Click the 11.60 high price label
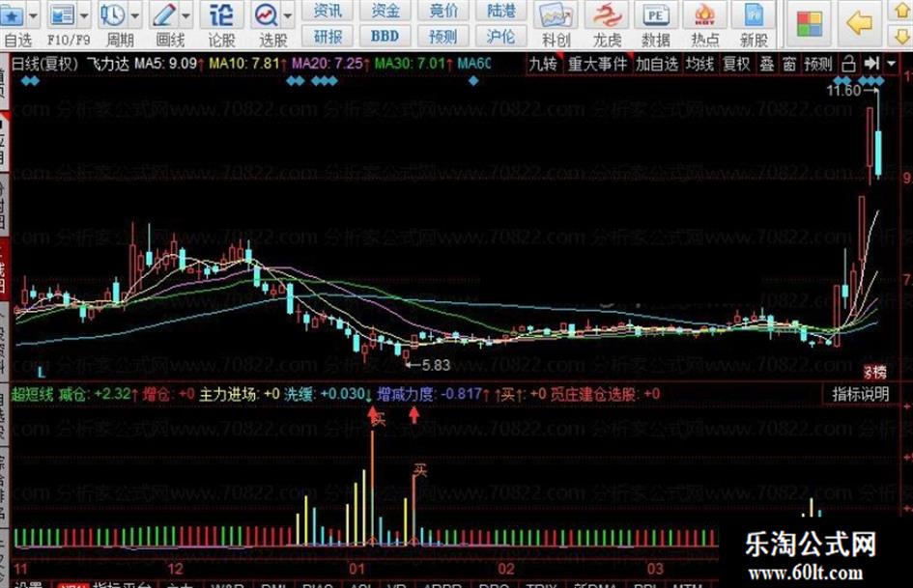Viewport: 913px width, 588px height. coord(843,90)
